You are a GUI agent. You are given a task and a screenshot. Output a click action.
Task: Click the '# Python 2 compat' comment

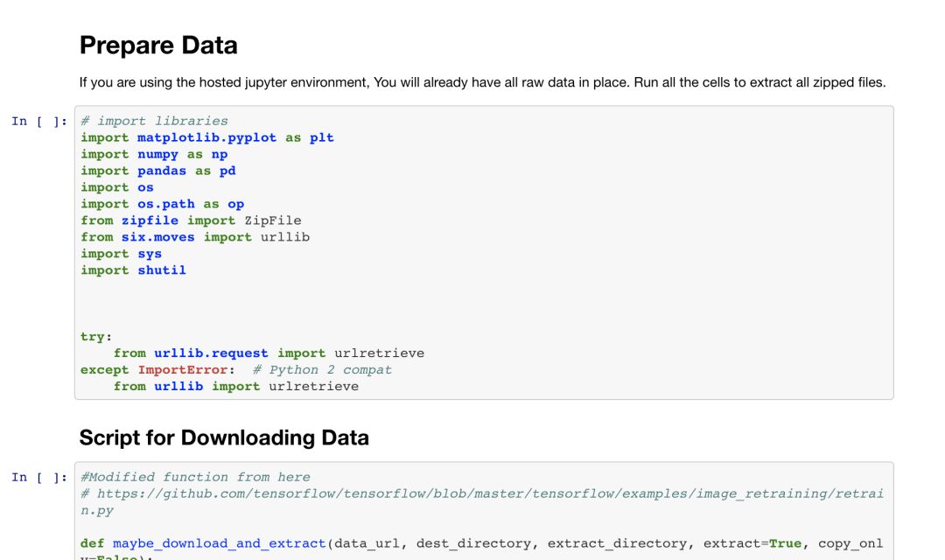[322, 370]
